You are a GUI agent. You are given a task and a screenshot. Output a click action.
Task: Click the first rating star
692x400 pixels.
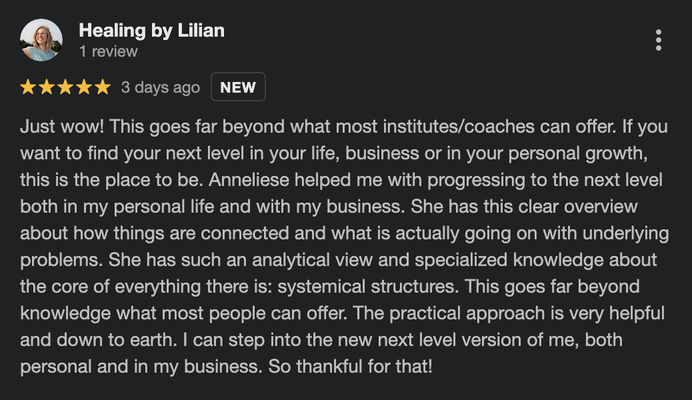(x=28, y=87)
